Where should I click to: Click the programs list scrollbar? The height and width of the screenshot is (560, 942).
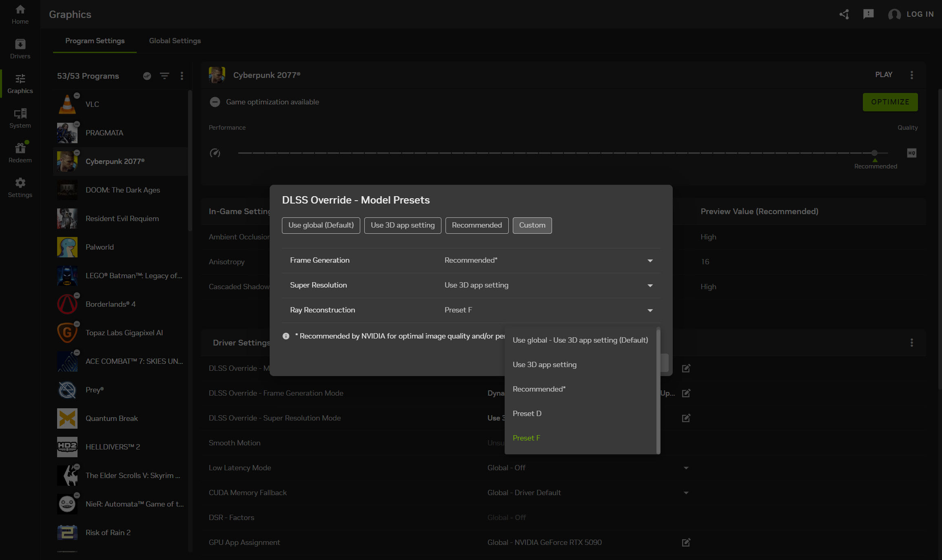point(190,161)
